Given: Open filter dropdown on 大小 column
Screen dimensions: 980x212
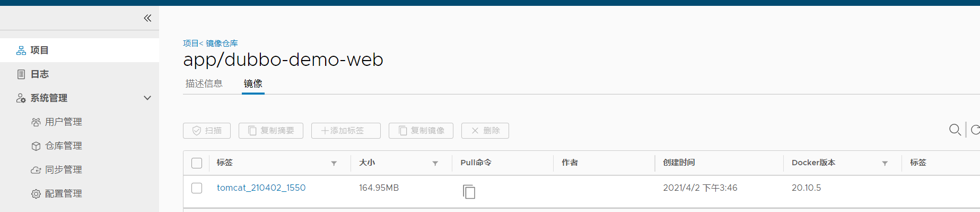Looking at the screenshot, I should (x=435, y=163).
